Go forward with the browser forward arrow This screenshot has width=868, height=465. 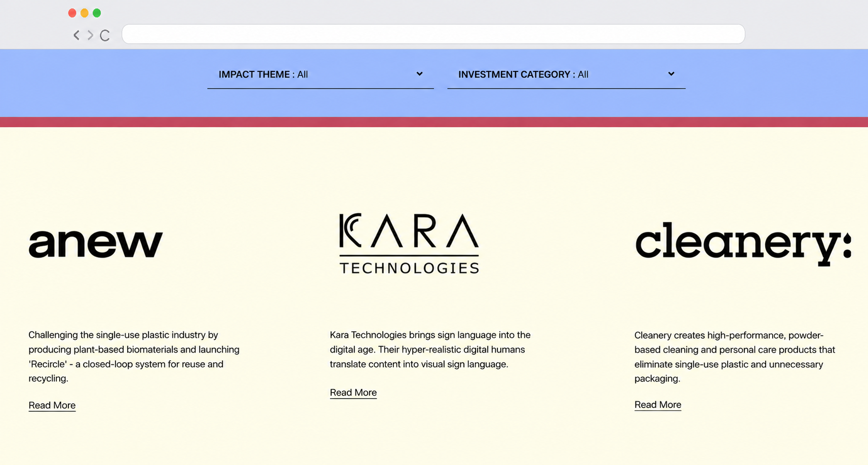(90, 35)
